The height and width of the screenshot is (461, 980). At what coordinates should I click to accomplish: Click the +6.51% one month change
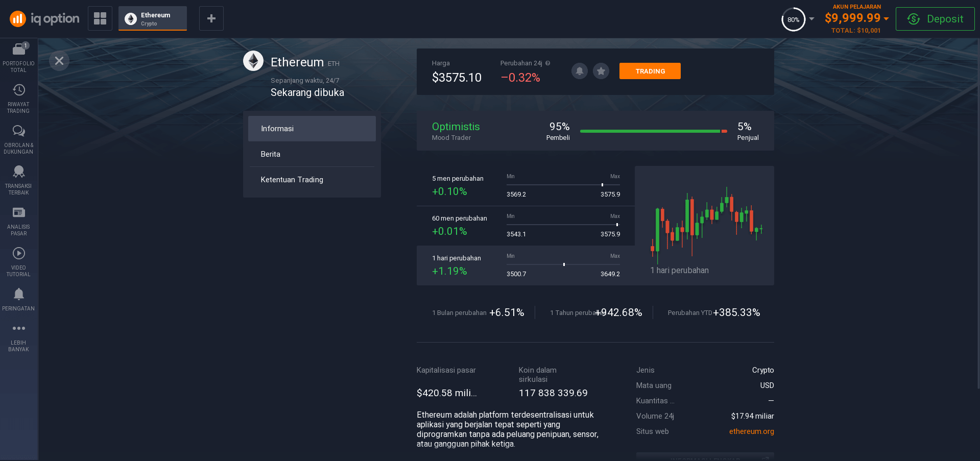click(507, 312)
